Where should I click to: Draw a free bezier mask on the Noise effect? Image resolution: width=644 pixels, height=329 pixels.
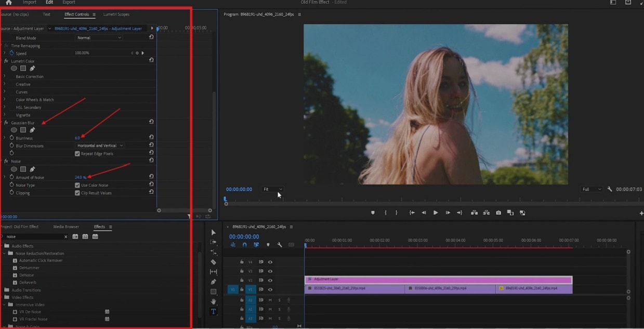[x=33, y=168]
